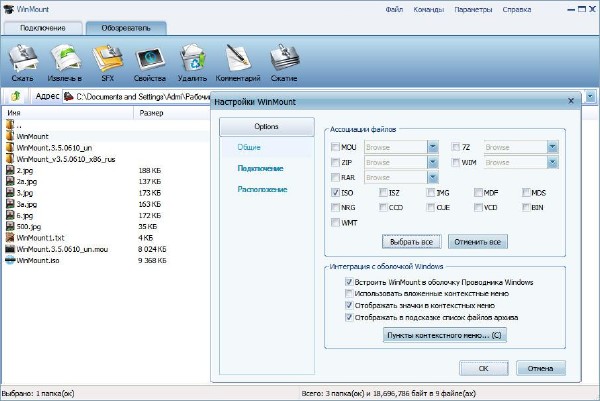Enable the ZIP file association checkbox
This screenshot has height=401, width=600.
coord(335,162)
